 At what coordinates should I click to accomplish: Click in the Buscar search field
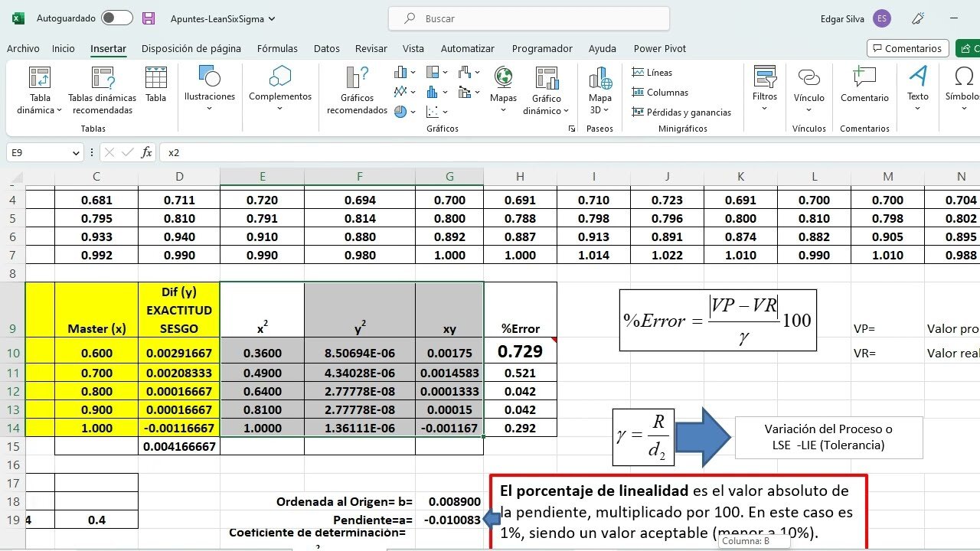(528, 18)
